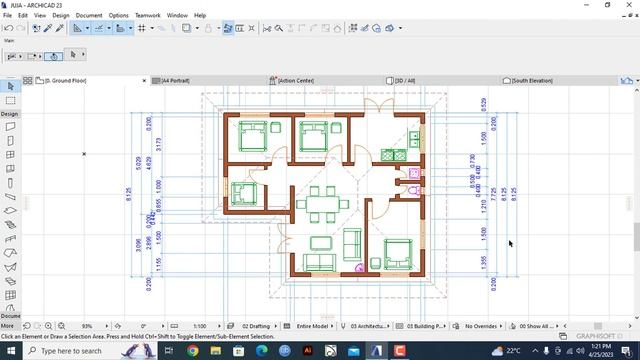
Task: Select the Door tool
Action: pyautogui.click(x=11, y=141)
